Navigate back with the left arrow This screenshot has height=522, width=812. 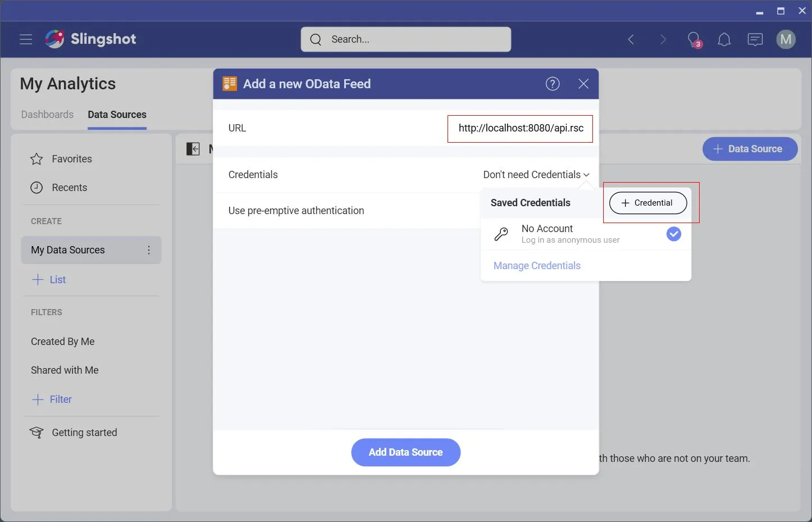[631, 39]
